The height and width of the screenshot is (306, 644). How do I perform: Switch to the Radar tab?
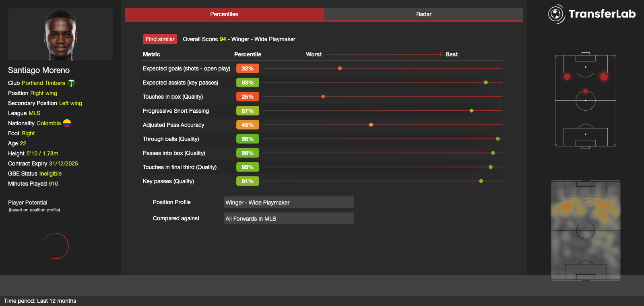click(x=423, y=14)
